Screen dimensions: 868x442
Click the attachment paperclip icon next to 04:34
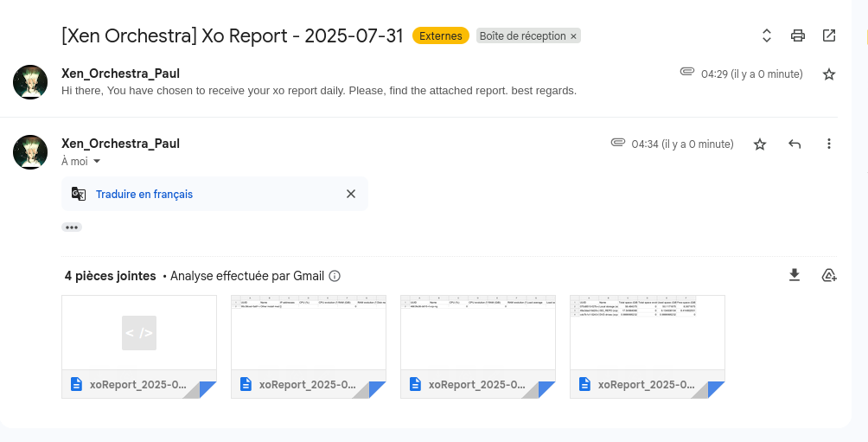coord(618,143)
